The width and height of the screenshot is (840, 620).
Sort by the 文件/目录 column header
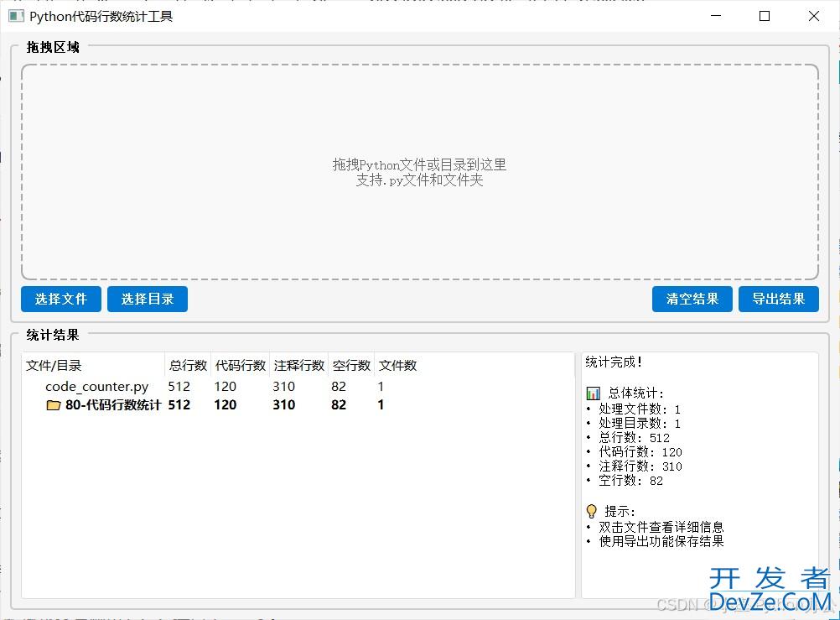click(x=54, y=365)
